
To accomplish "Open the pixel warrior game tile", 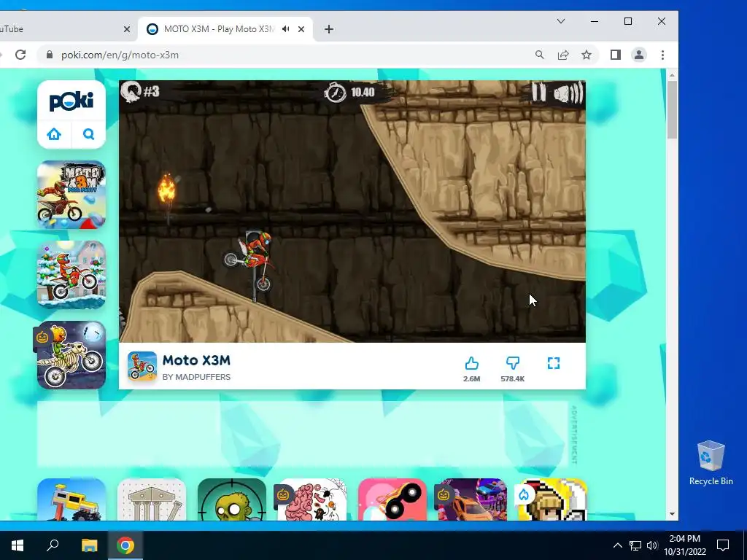I will (x=553, y=499).
